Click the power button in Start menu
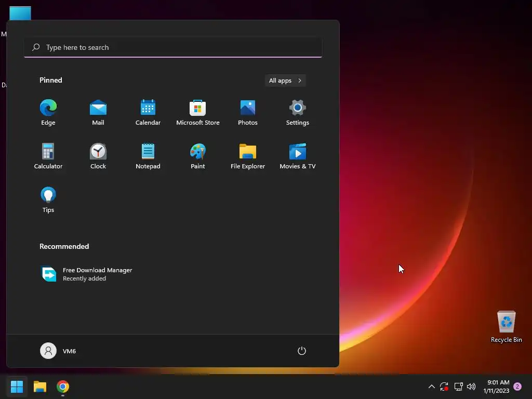The image size is (532, 399). coord(302,351)
